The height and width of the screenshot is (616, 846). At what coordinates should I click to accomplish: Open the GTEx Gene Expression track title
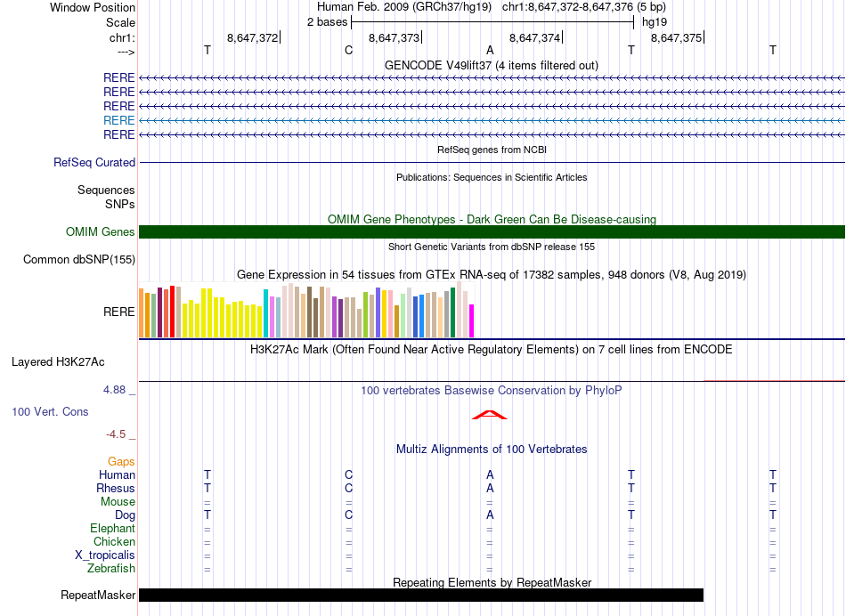click(x=492, y=274)
